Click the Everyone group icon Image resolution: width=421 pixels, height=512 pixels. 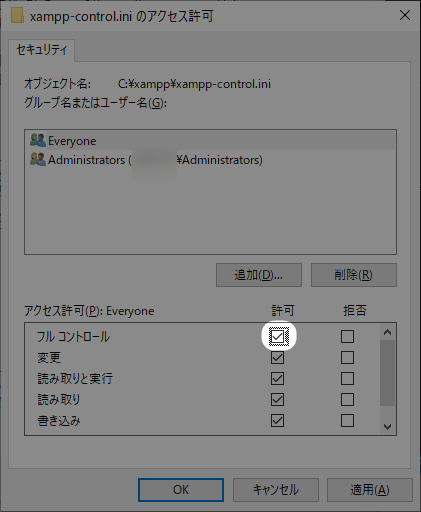pyautogui.click(x=38, y=140)
